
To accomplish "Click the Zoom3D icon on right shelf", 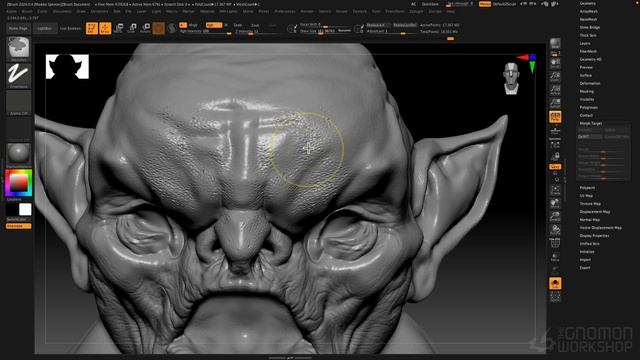I will (x=555, y=217).
